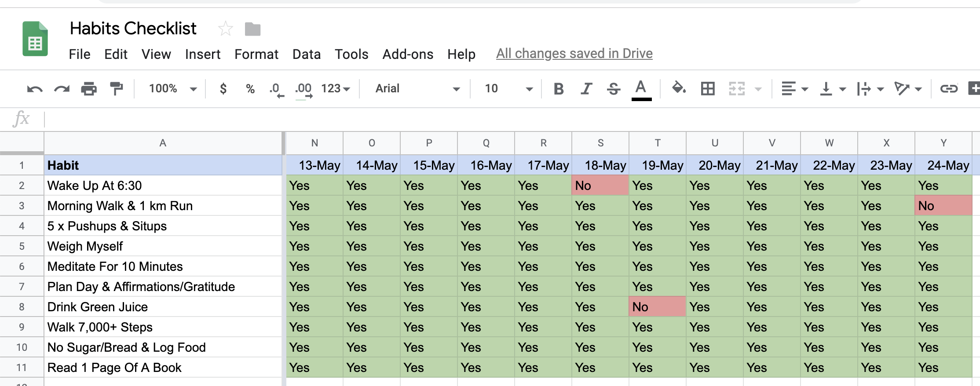Viewport: 980px width, 386px height.
Task: Open the Vertical align dropdown
Action: [x=832, y=89]
